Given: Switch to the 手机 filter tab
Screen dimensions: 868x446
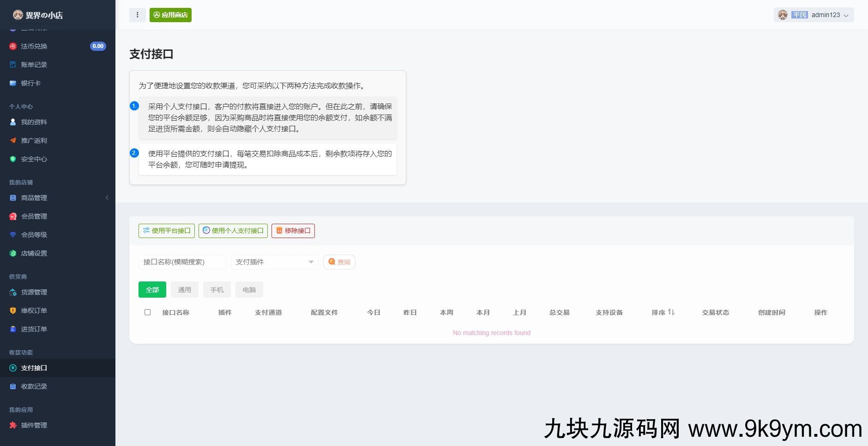Looking at the screenshot, I should (217, 290).
